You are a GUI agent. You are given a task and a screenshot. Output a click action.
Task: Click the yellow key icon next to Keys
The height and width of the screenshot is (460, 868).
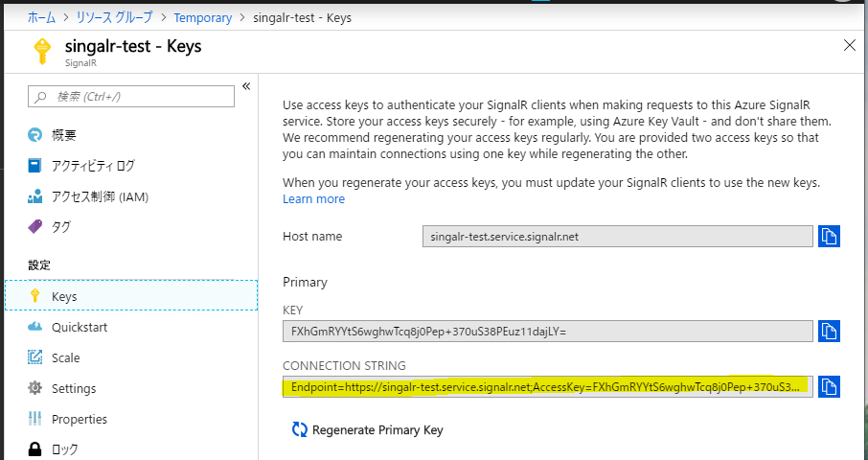(34, 295)
